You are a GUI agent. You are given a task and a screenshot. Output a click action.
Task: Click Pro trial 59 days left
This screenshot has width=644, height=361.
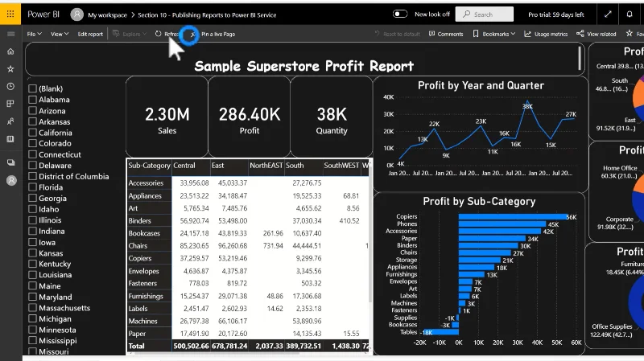(x=555, y=14)
